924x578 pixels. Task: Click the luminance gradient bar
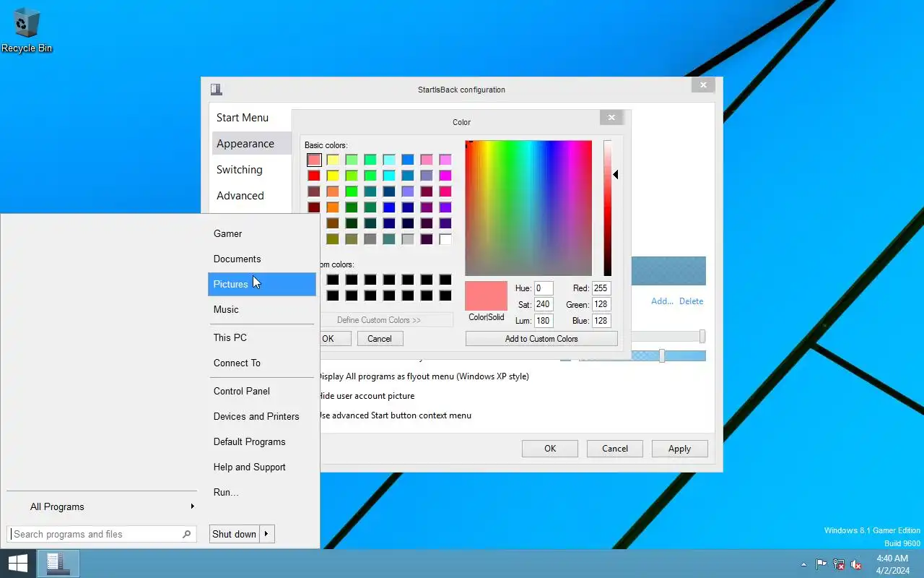pyautogui.click(x=608, y=208)
